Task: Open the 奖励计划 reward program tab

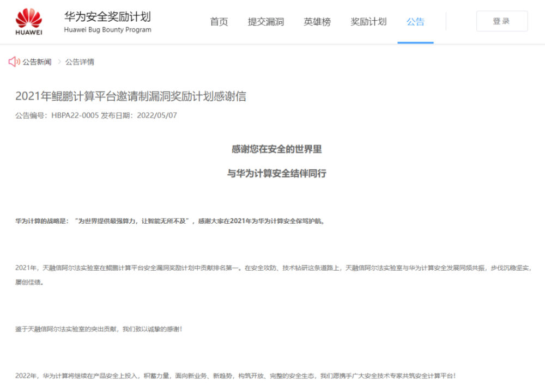Action: point(368,22)
